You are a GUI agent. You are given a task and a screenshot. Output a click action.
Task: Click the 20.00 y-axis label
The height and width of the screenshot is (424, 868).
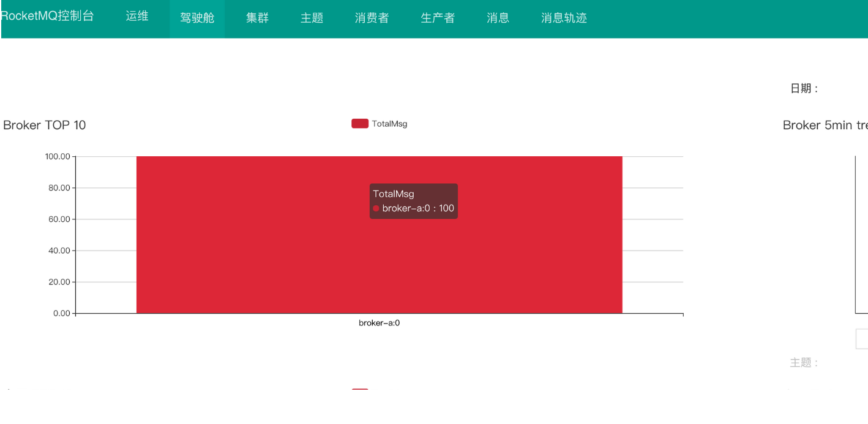tap(59, 282)
